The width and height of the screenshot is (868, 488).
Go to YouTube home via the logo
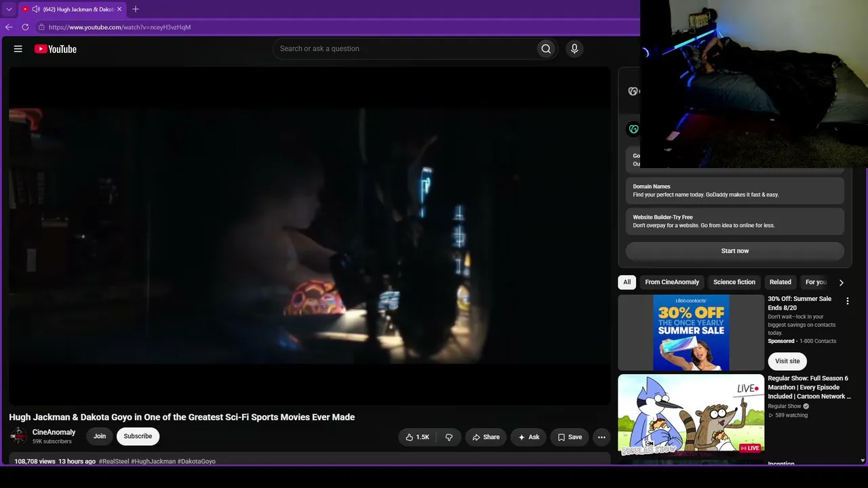[56, 49]
